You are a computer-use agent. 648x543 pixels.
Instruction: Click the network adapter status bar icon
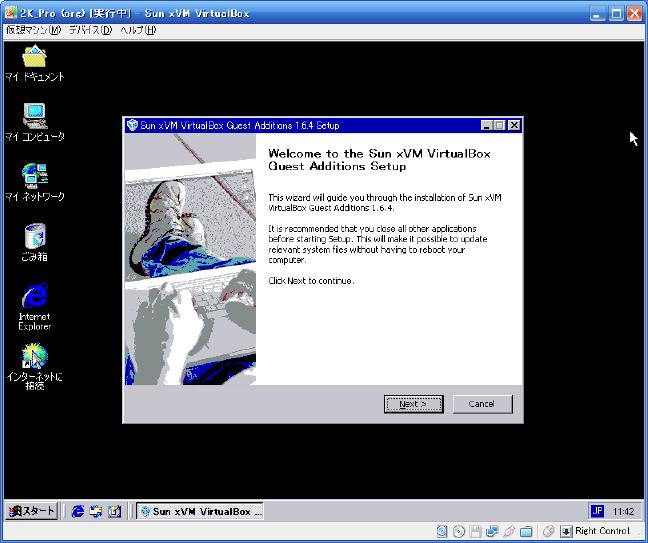[492, 531]
